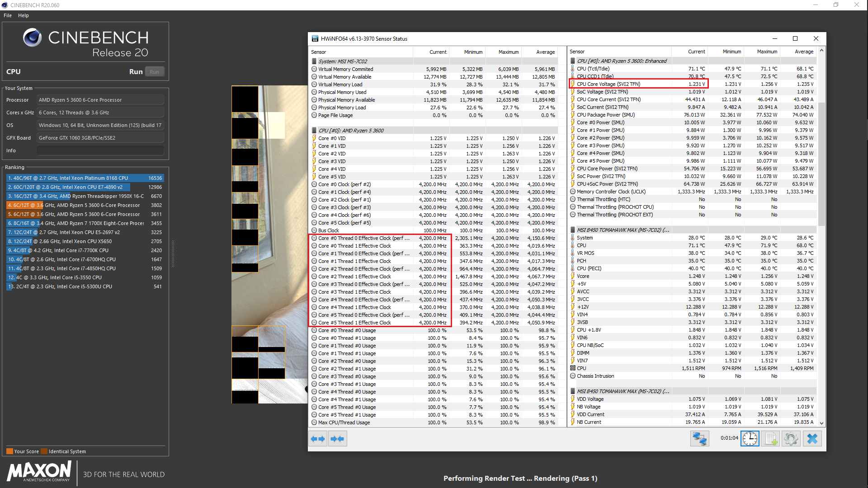Click lightning icon beside +12V sensor
Screen dimensions: 868x488
coord(573,307)
